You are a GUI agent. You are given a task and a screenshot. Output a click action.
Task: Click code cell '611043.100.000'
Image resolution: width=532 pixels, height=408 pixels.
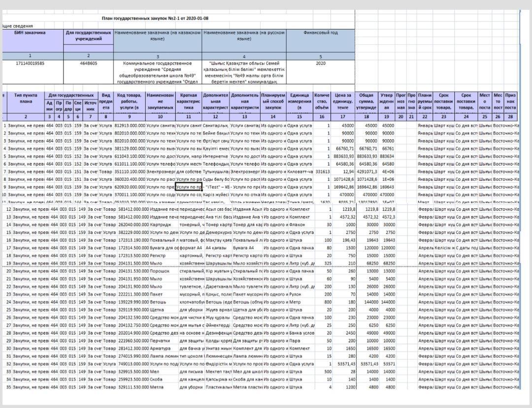129,157
